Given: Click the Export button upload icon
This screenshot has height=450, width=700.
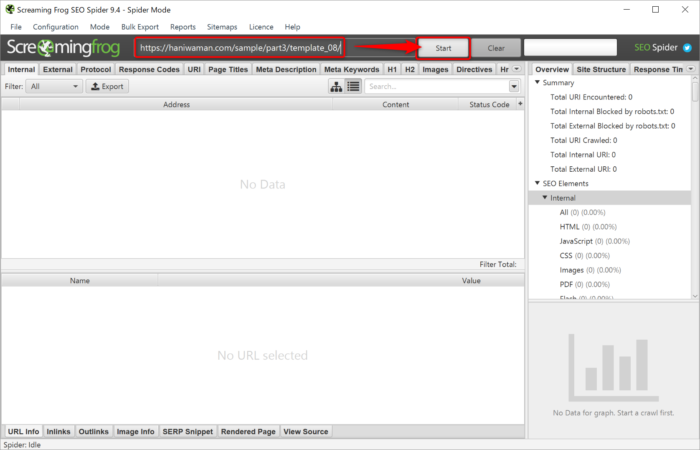Looking at the screenshot, I should [x=96, y=87].
